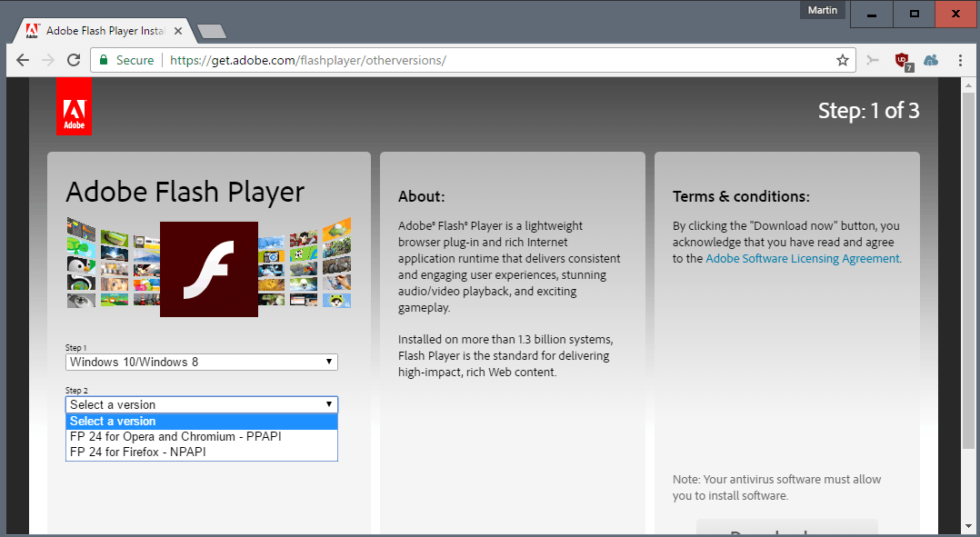Click the cloud download extension icon
The height and width of the screenshot is (537, 980).
point(930,60)
